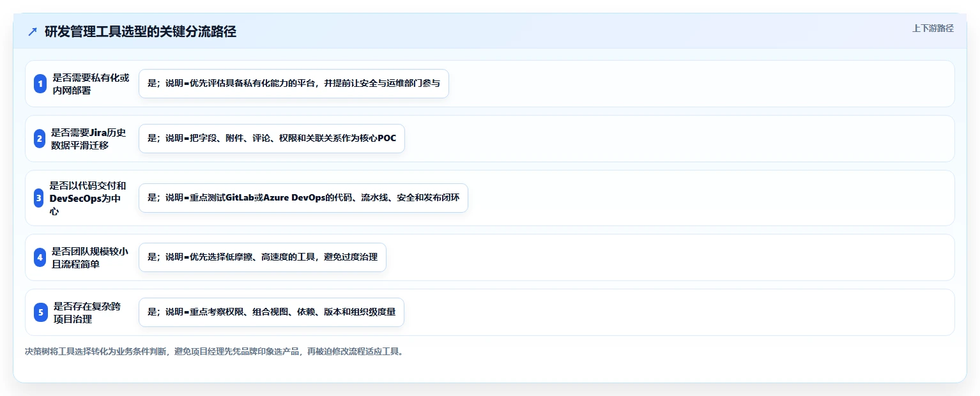This screenshot has height=396, width=980.
Task: Click the arrow icon beside the title
Action: 33,32
